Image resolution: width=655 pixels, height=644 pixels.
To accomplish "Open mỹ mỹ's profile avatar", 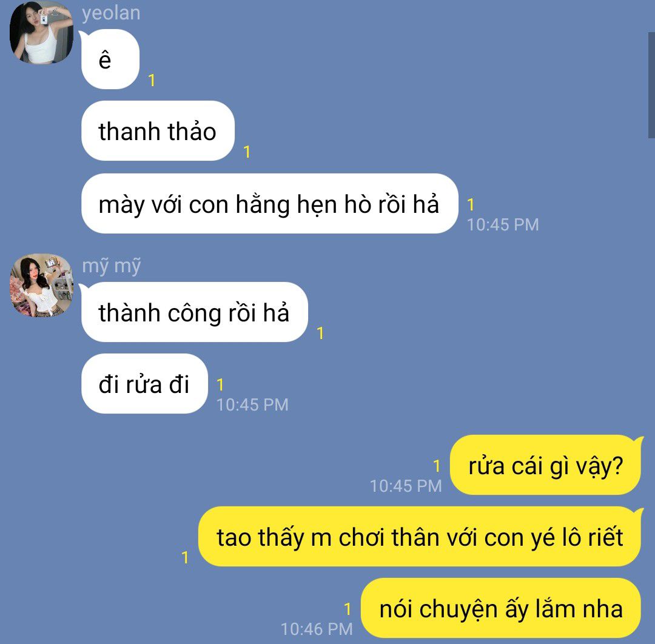I will click(41, 285).
